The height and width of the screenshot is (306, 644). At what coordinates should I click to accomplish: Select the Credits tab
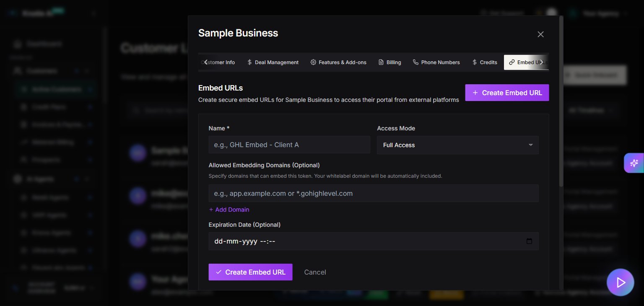[x=484, y=62]
